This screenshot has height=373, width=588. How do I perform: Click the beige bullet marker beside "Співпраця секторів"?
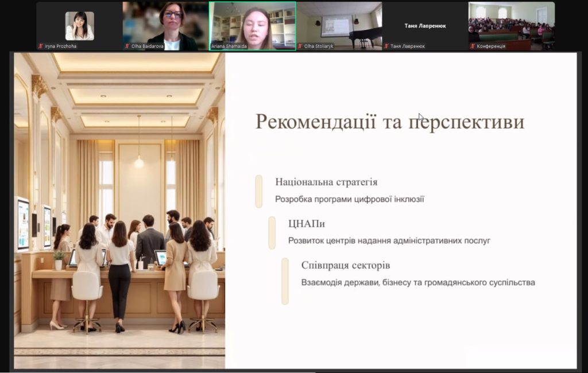tap(284, 281)
